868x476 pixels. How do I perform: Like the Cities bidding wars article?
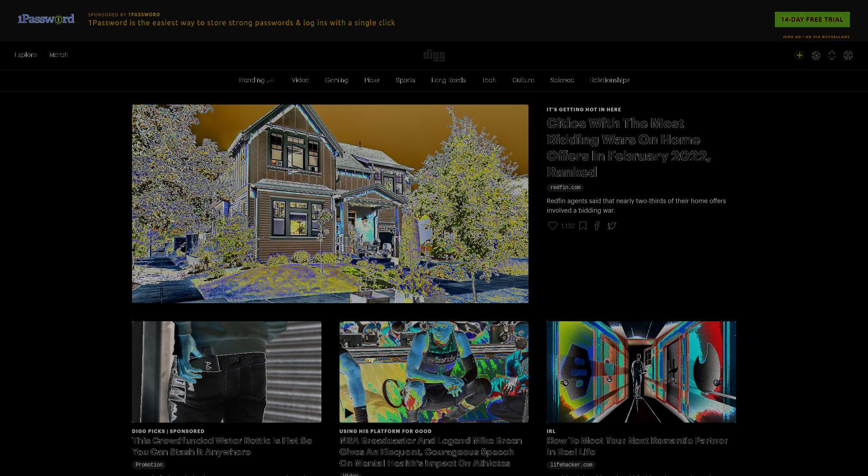coord(552,226)
